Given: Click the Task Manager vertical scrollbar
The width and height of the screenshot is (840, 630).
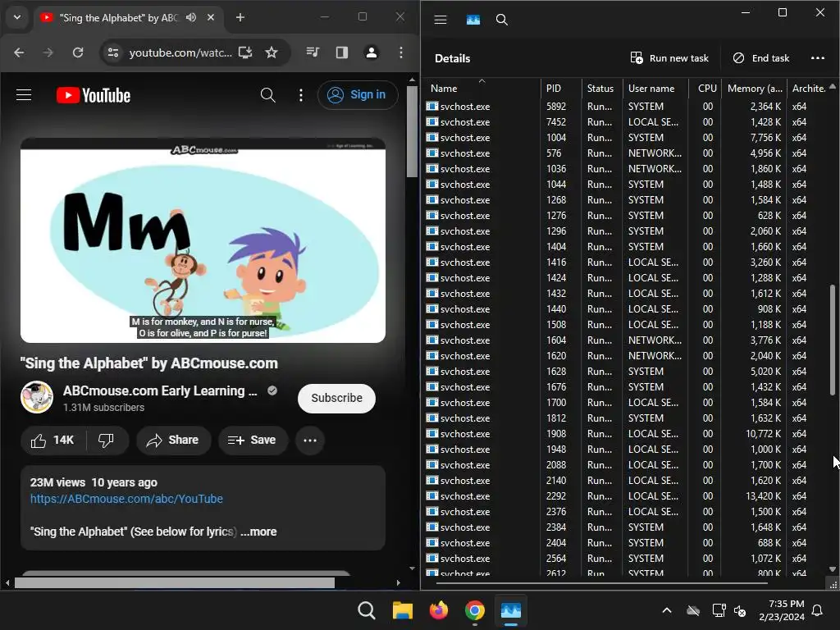Looking at the screenshot, I should [x=833, y=340].
